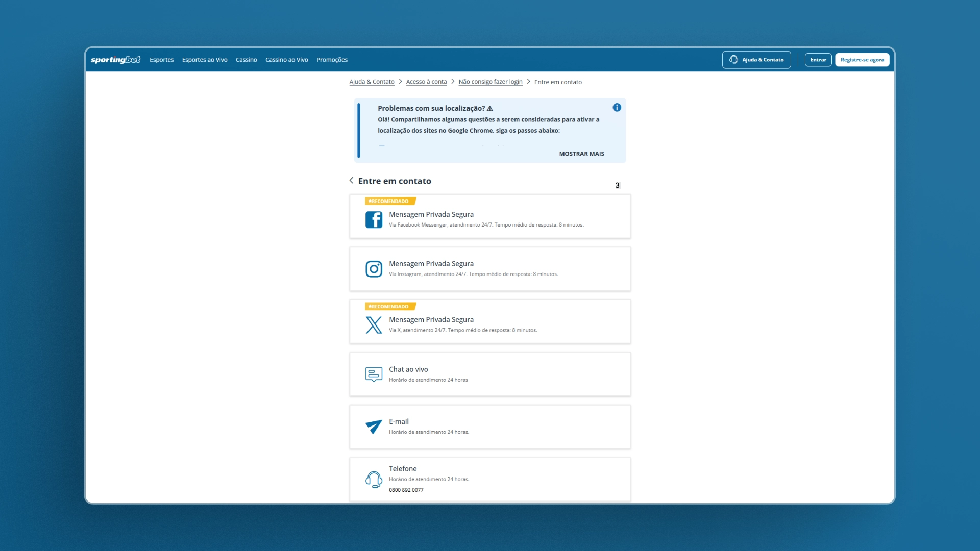Click the Sportingbet logo
The height and width of the screenshot is (551, 980).
click(115, 60)
